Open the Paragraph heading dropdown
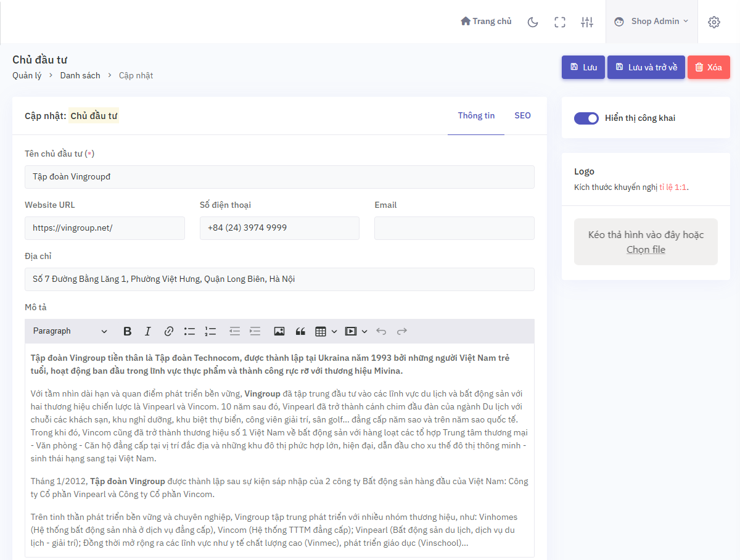This screenshot has width=740, height=560. (70, 331)
